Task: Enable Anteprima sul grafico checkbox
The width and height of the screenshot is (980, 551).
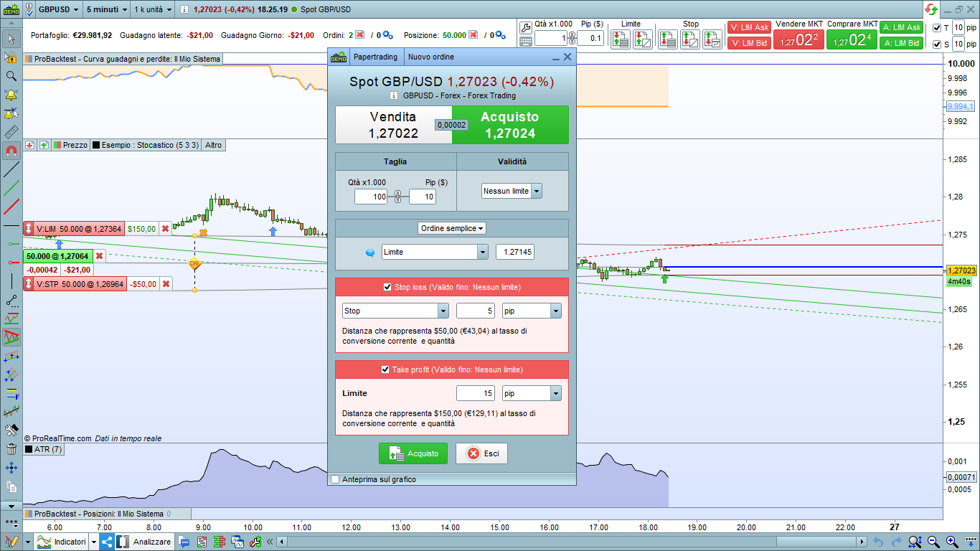Action: pos(335,479)
